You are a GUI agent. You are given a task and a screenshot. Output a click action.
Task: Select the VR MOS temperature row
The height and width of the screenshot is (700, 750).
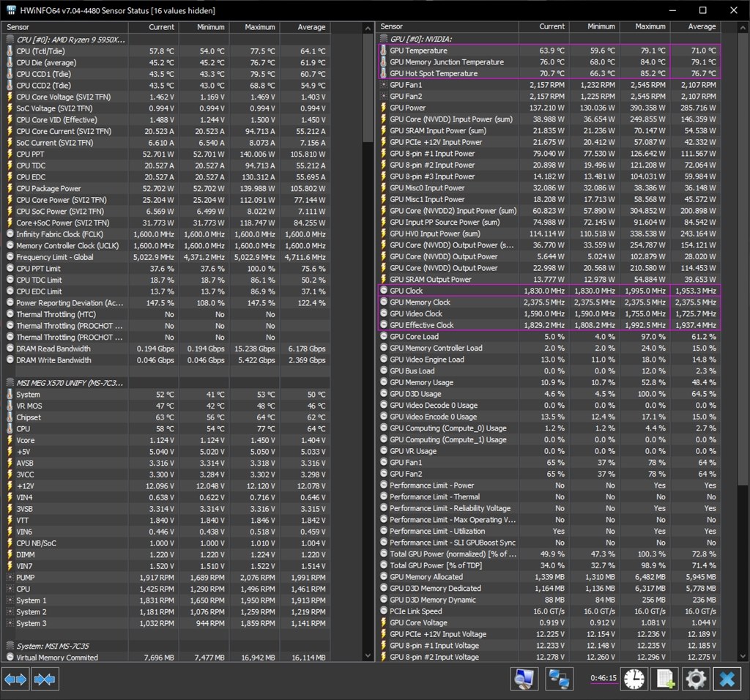point(166,406)
